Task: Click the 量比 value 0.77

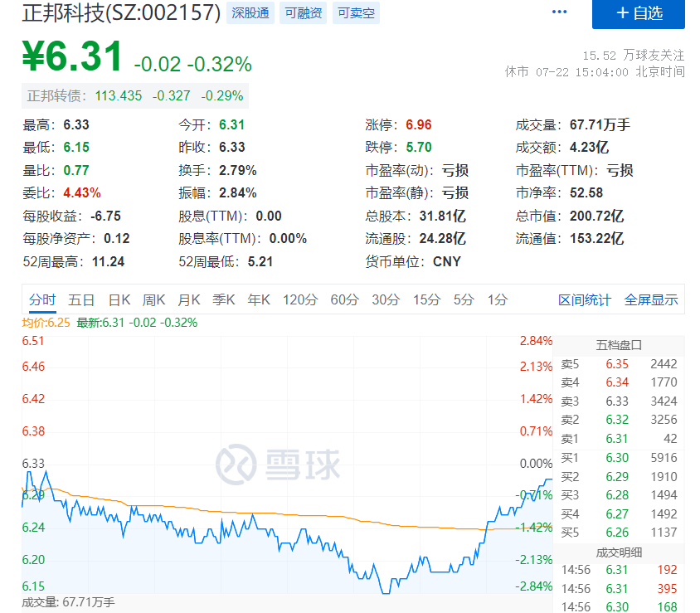Action: (76, 170)
